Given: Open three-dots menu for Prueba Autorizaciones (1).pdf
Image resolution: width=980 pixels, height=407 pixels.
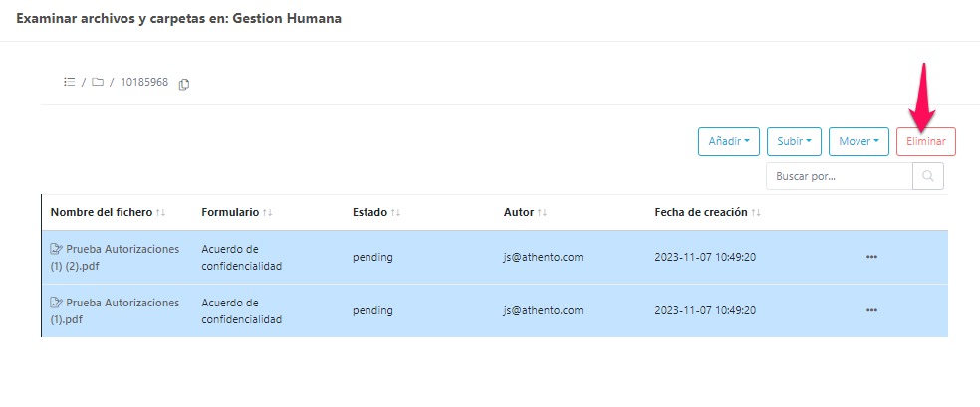Looking at the screenshot, I should tap(871, 310).
